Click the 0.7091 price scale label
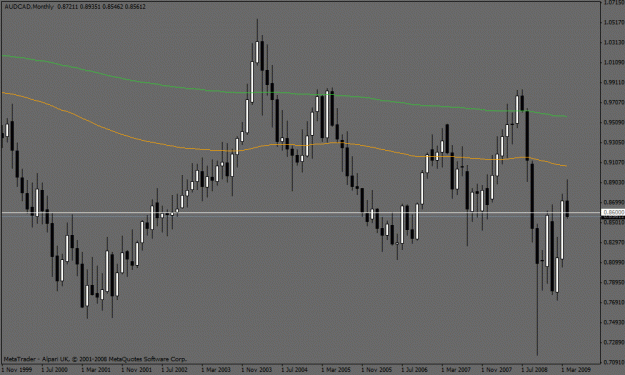The width and height of the screenshot is (625, 375). tap(614, 362)
